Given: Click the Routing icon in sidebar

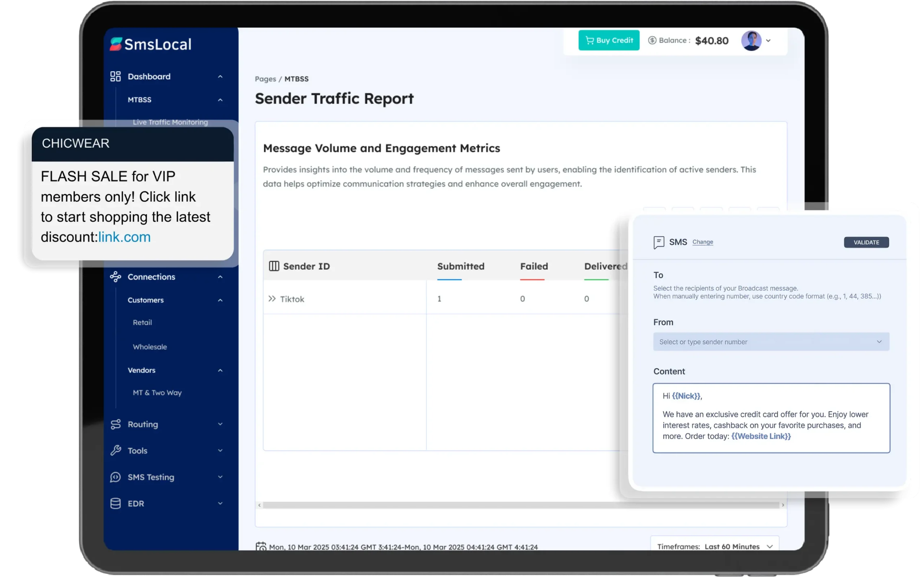Looking at the screenshot, I should pyautogui.click(x=115, y=424).
